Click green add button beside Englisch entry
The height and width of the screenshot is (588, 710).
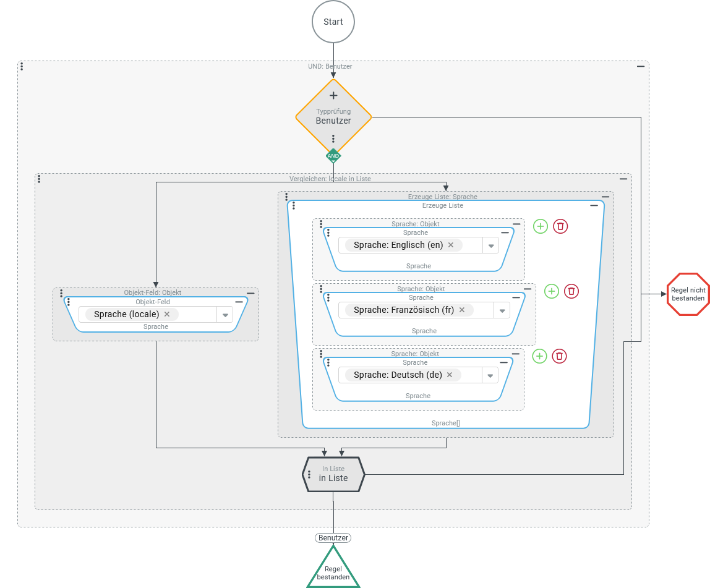coord(541,226)
